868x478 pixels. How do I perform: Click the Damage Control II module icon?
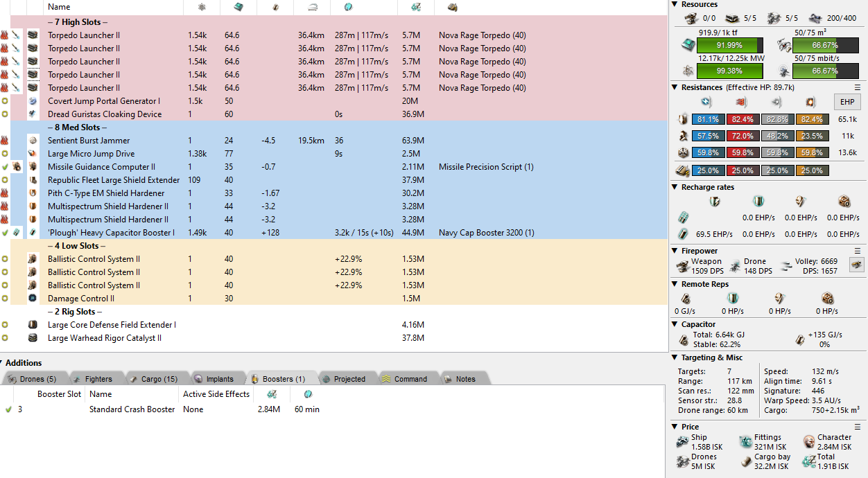tap(33, 299)
